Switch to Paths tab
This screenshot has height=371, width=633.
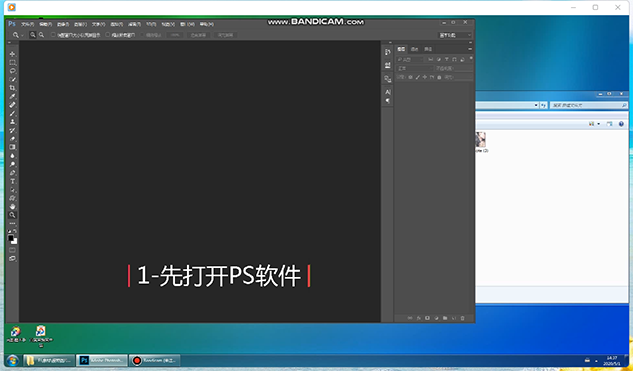[x=428, y=49]
